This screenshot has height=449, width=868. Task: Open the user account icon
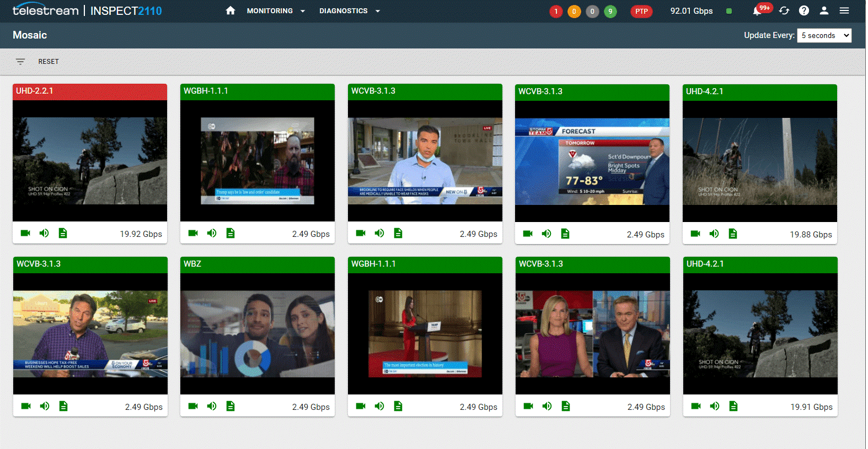824,10
